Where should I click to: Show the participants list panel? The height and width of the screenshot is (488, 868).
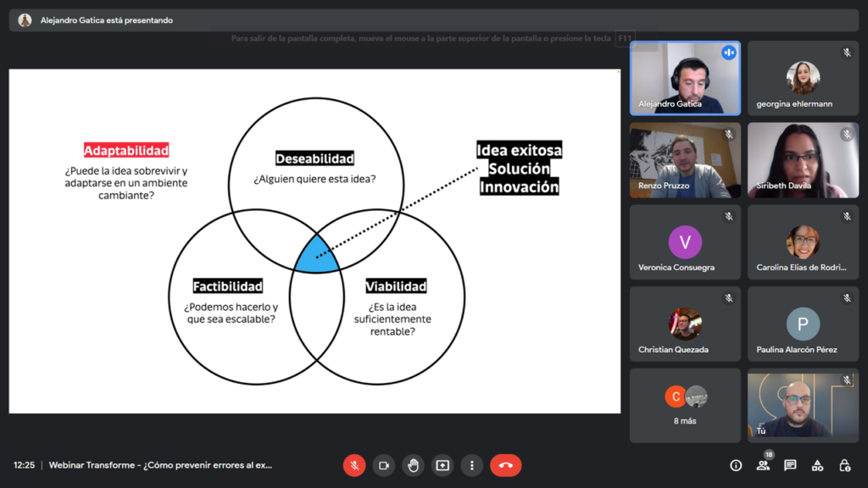763,465
